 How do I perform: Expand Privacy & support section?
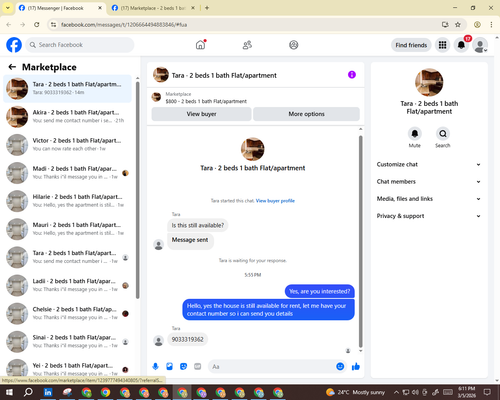[x=429, y=216]
